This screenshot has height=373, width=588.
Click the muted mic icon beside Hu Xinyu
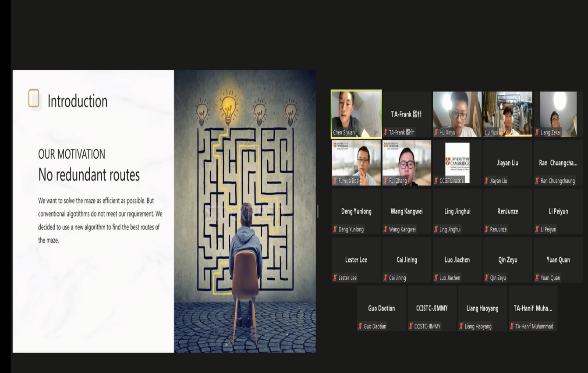[436, 132]
